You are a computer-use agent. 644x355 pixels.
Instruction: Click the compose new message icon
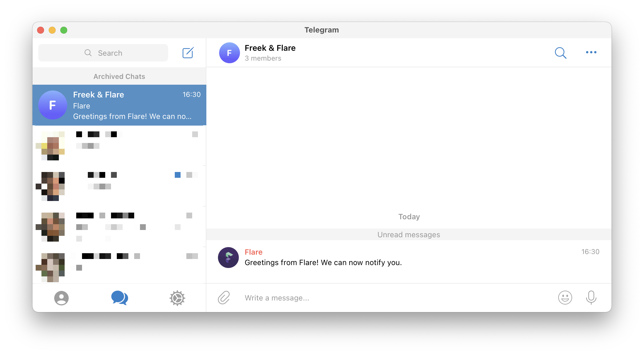pyautogui.click(x=188, y=53)
